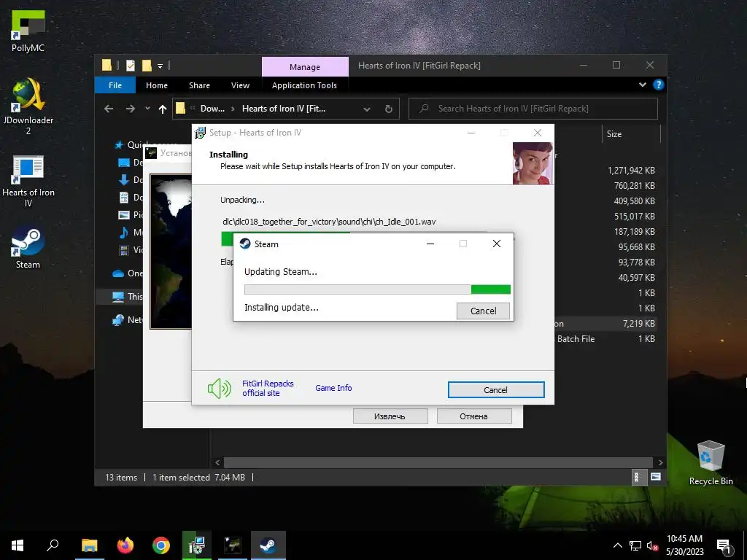Open the Share ribbon tab
The width and height of the screenshot is (747, 560).
tap(199, 85)
